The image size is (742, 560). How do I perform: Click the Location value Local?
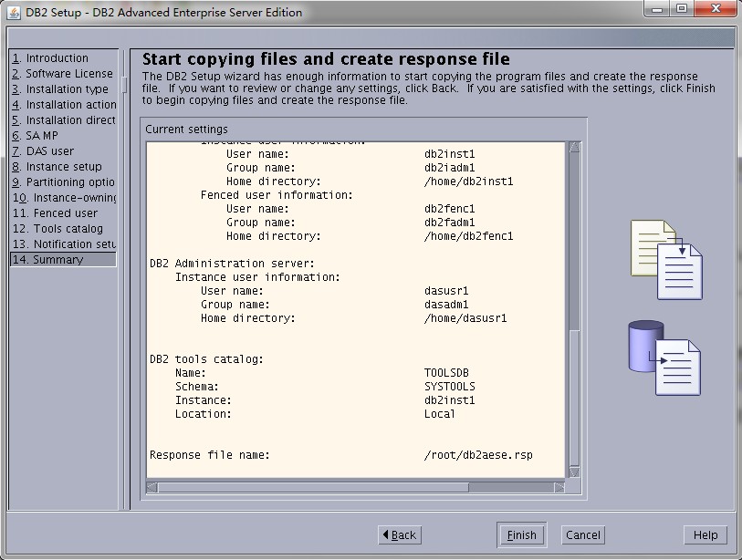pyautogui.click(x=440, y=414)
